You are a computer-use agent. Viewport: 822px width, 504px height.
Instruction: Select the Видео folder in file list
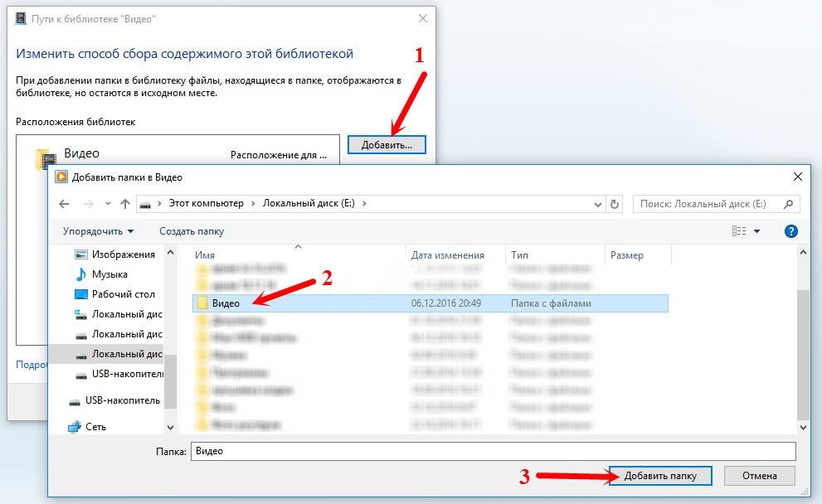click(x=430, y=303)
